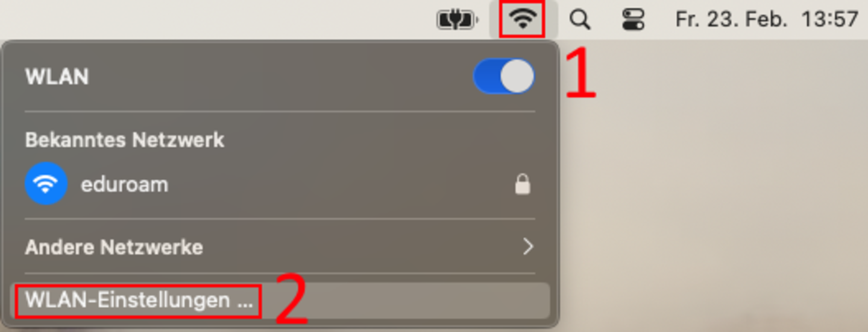Click the WLAN heading label
Screen dimensions: 868x332
click(57, 77)
